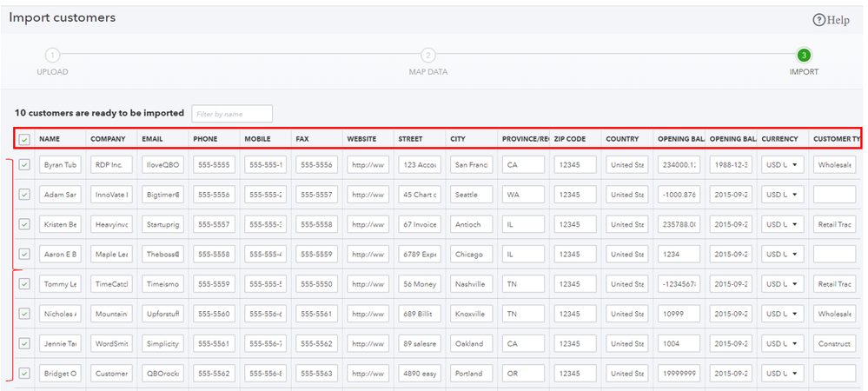Click the Filter by name field
The width and height of the screenshot is (868, 391).
coord(232,114)
